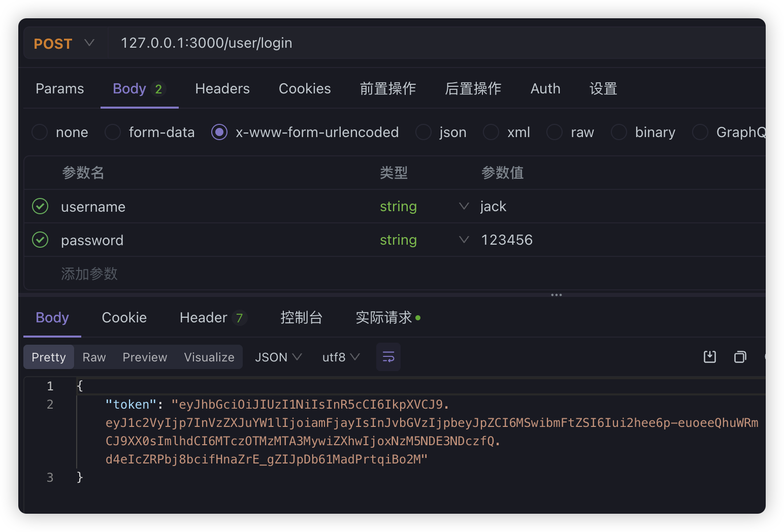Select the json body type radio

(423, 132)
